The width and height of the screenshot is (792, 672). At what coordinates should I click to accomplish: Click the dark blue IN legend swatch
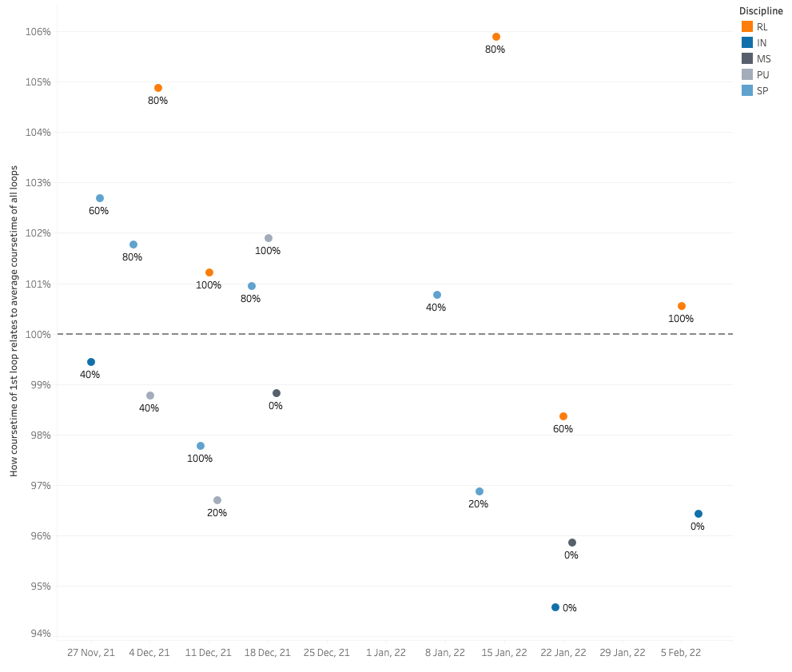click(746, 42)
